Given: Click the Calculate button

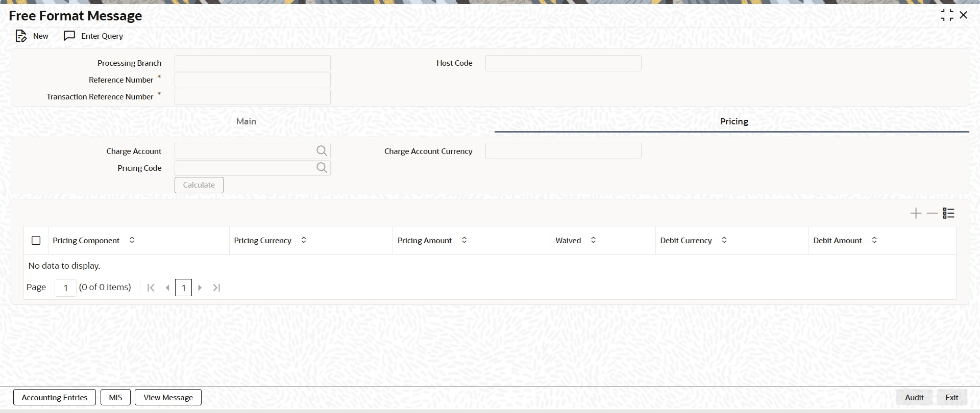Looking at the screenshot, I should pos(199,185).
